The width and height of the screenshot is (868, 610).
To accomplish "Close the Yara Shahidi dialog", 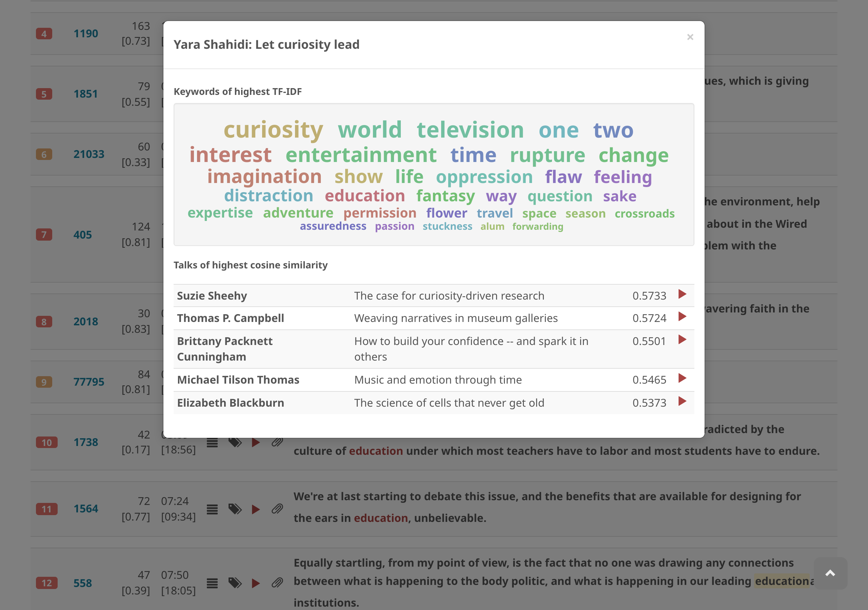I will [x=690, y=37].
